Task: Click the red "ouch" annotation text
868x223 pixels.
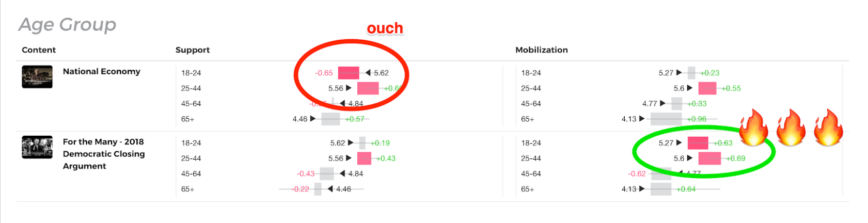Action: pyautogui.click(x=385, y=28)
